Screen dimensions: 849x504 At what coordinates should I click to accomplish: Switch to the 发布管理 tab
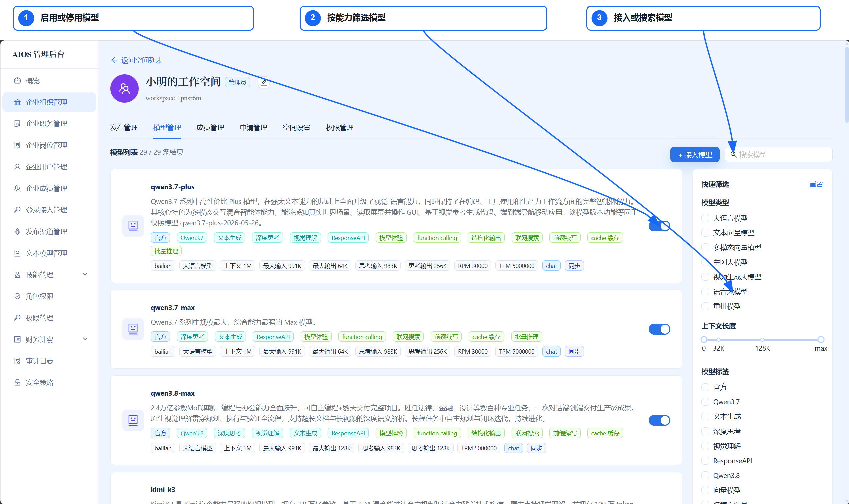(x=124, y=128)
